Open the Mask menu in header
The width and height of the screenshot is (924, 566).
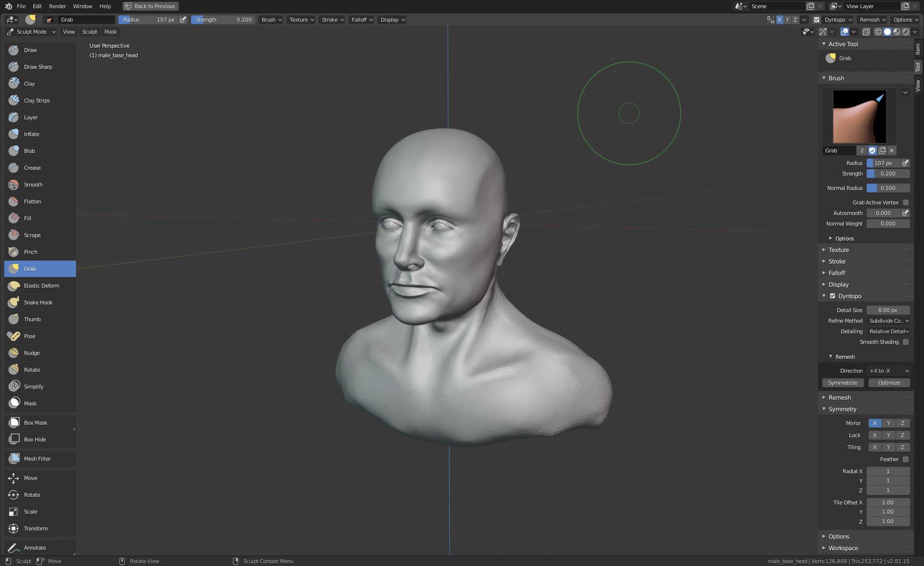[x=110, y=32]
